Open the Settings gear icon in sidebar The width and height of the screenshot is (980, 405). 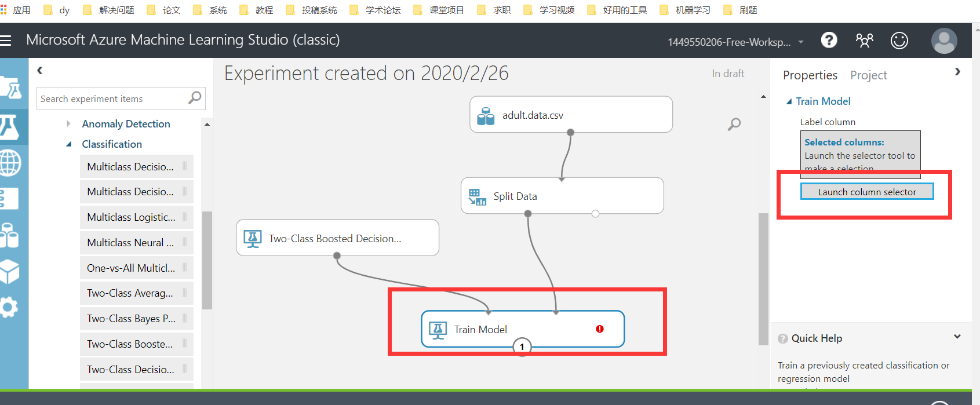click(x=9, y=308)
